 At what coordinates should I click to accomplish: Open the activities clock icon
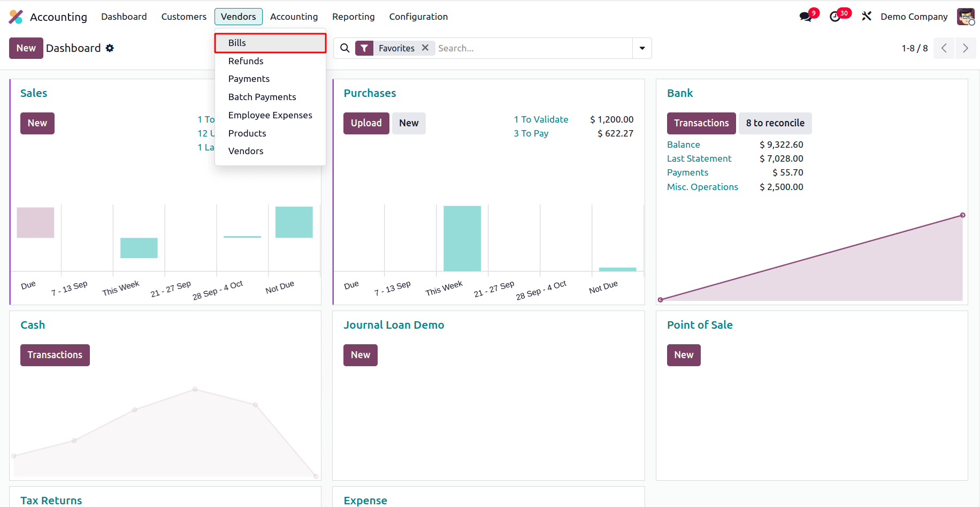836,16
